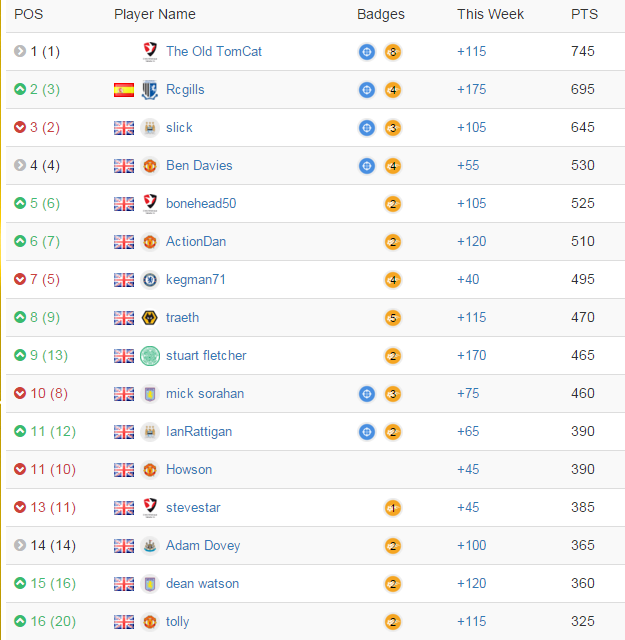Image resolution: width=625 pixels, height=640 pixels.
Task: Click the orange 5 badge in traeth's row
Action: click(393, 318)
